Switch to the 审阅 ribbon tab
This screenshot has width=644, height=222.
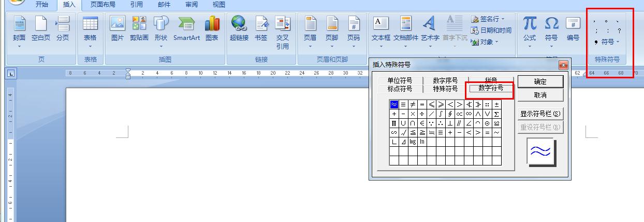(x=192, y=5)
